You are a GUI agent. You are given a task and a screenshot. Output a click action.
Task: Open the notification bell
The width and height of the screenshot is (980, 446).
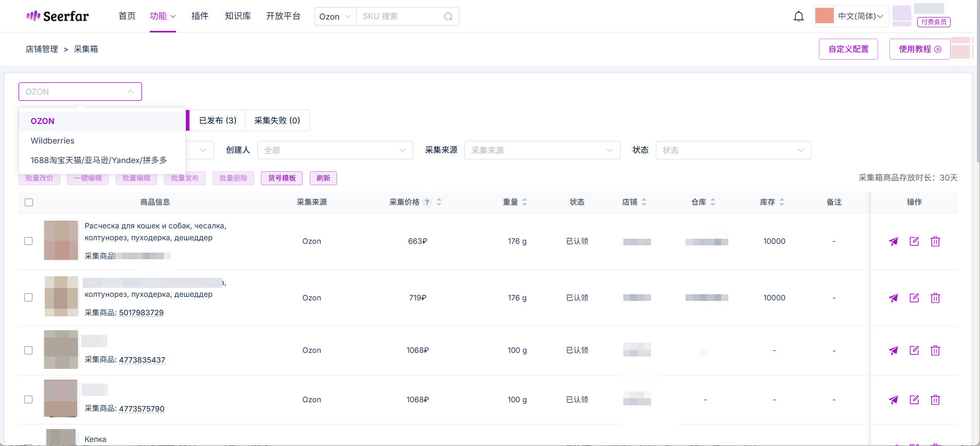[x=799, y=16]
